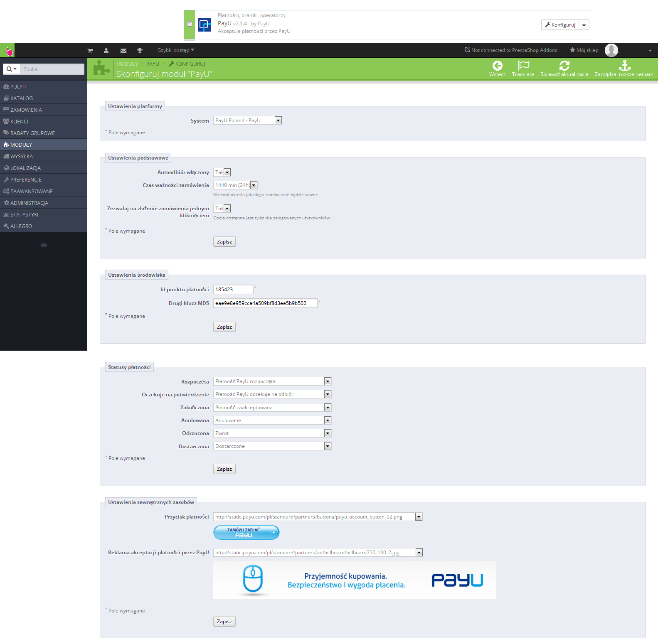Screen dimensions: 658x644
Task: Click the Id punktu płatności field
Action: pyautogui.click(x=233, y=290)
